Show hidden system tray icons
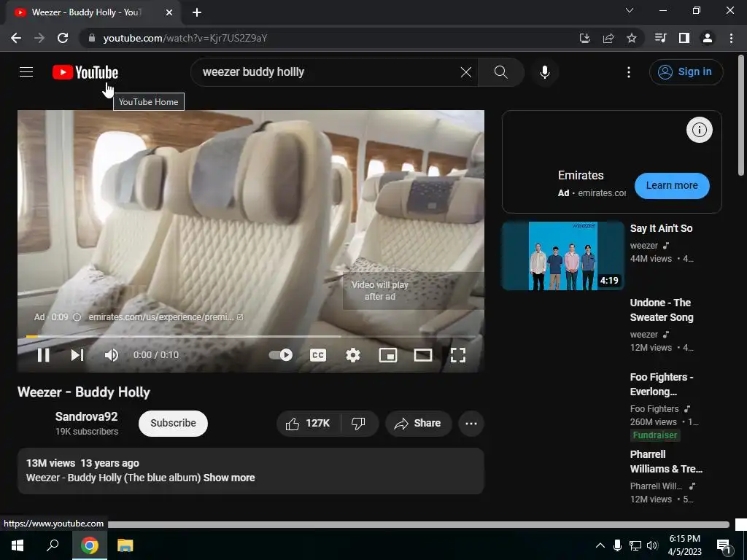Image resolution: width=747 pixels, height=560 pixels. (600, 545)
